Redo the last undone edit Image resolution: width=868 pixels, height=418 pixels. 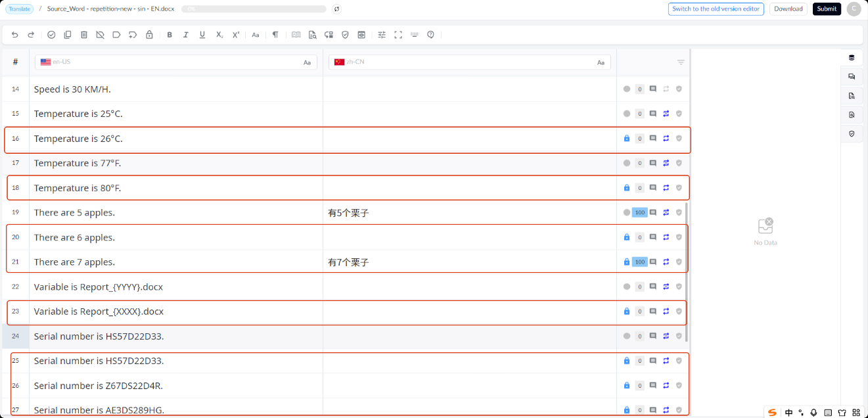[x=31, y=35]
